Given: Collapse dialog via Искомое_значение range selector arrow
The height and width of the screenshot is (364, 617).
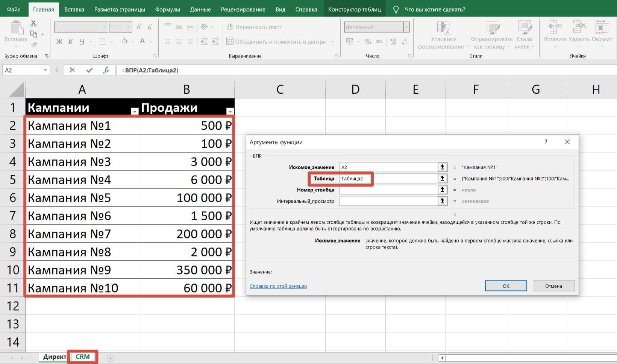Looking at the screenshot, I should tap(443, 167).
